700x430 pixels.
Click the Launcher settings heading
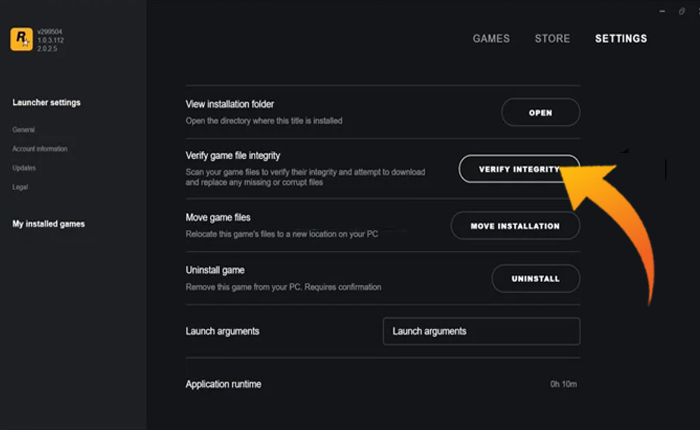point(46,102)
